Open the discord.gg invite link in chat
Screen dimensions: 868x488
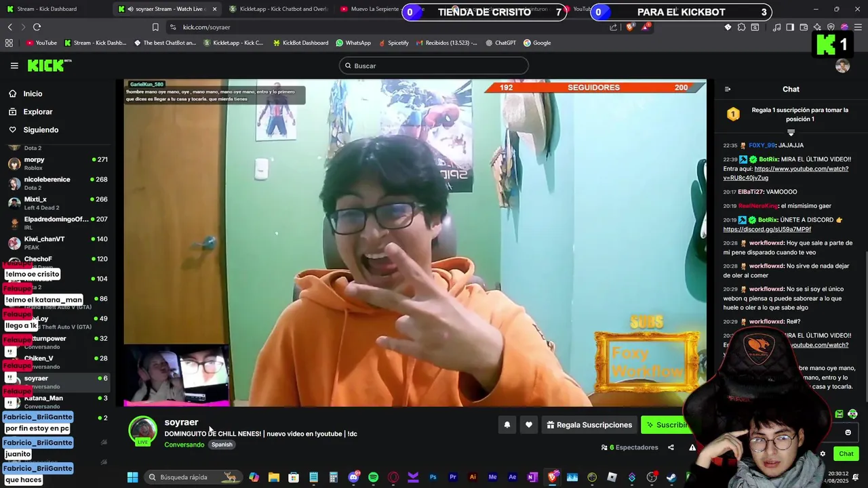(767, 229)
